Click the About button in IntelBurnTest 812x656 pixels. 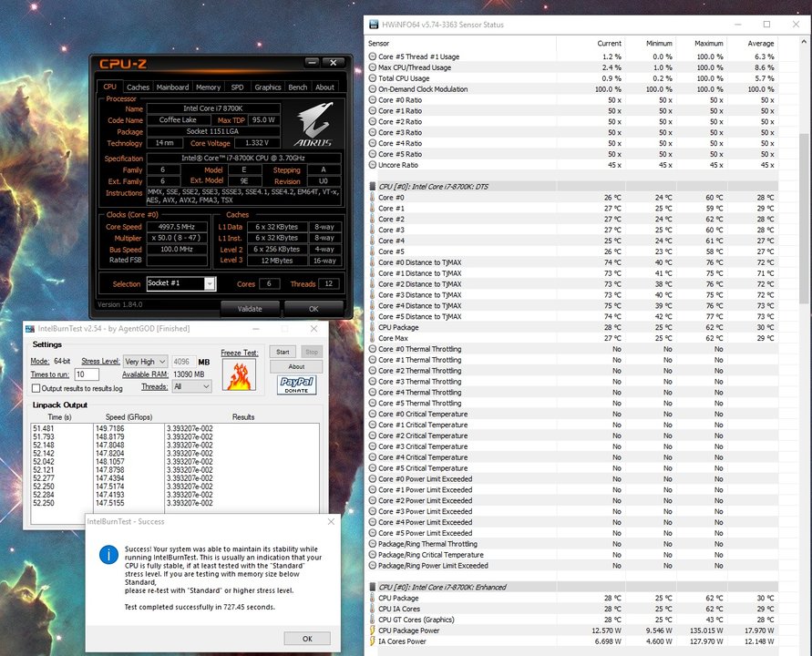tap(296, 366)
